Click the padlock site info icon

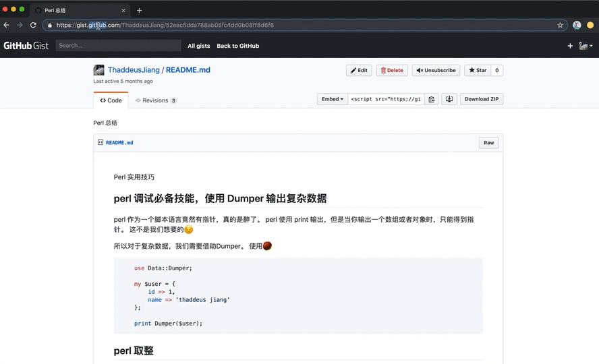pos(50,25)
